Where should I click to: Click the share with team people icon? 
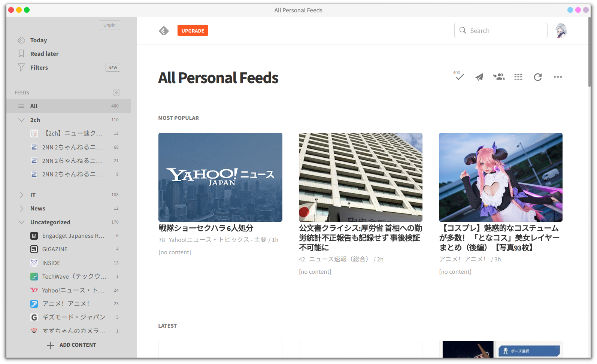499,77
